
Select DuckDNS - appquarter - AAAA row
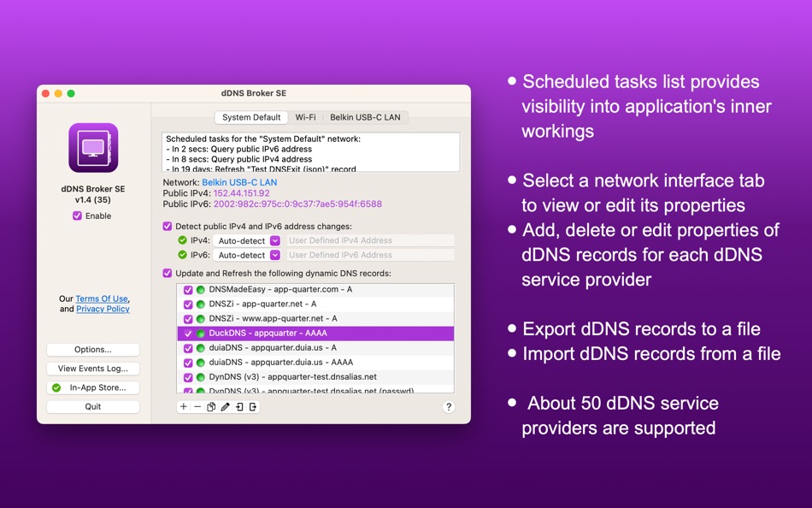pyautogui.click(x=315, y=334)
